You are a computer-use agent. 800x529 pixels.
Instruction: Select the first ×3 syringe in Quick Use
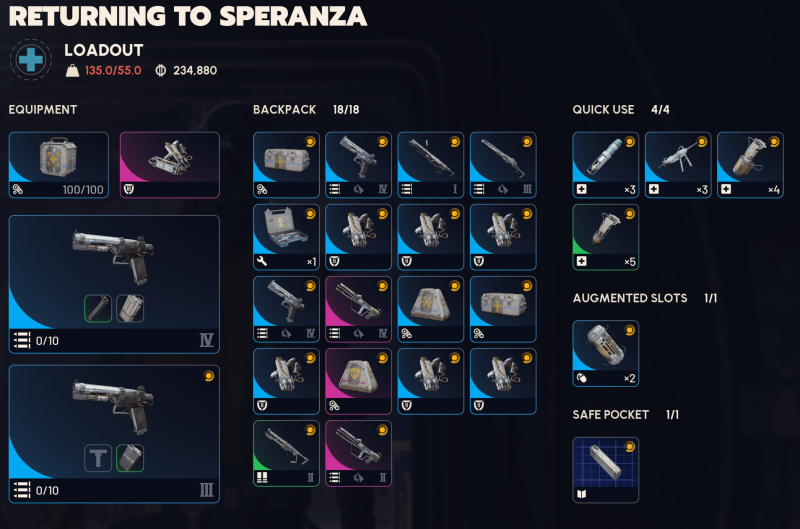click(x=605, y=165)
